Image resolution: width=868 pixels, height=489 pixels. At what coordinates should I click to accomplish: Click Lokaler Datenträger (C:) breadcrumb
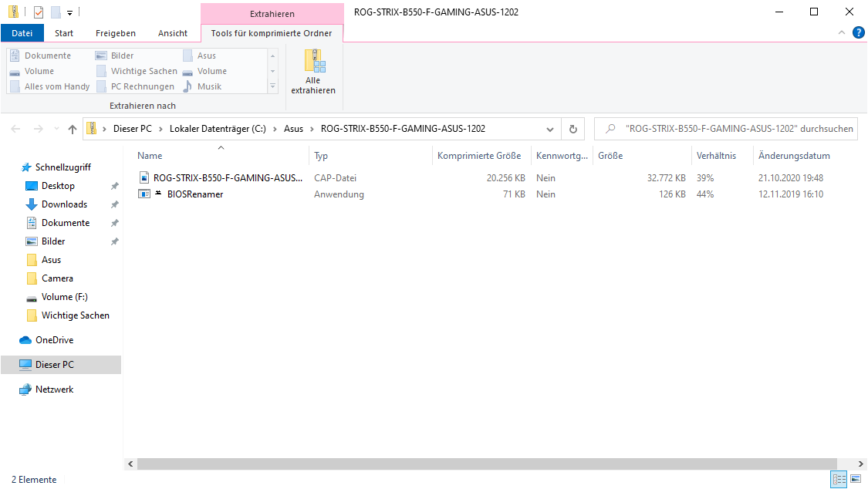tap(218, 129)
